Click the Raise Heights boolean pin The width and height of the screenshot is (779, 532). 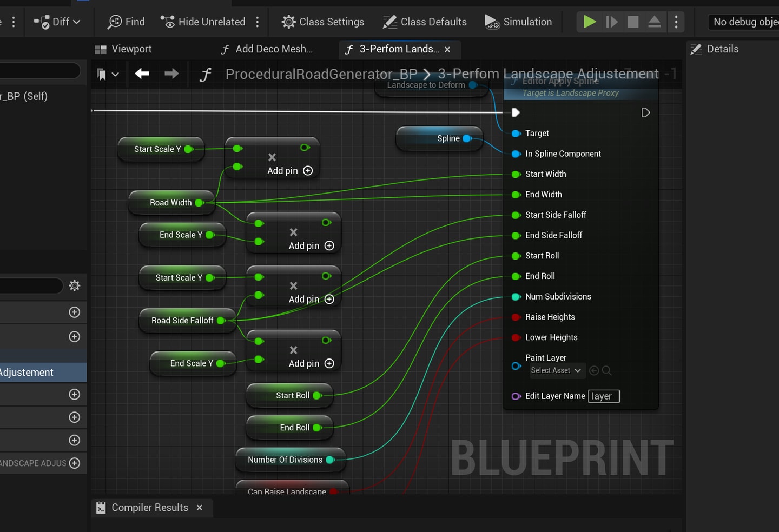point(516,317)
